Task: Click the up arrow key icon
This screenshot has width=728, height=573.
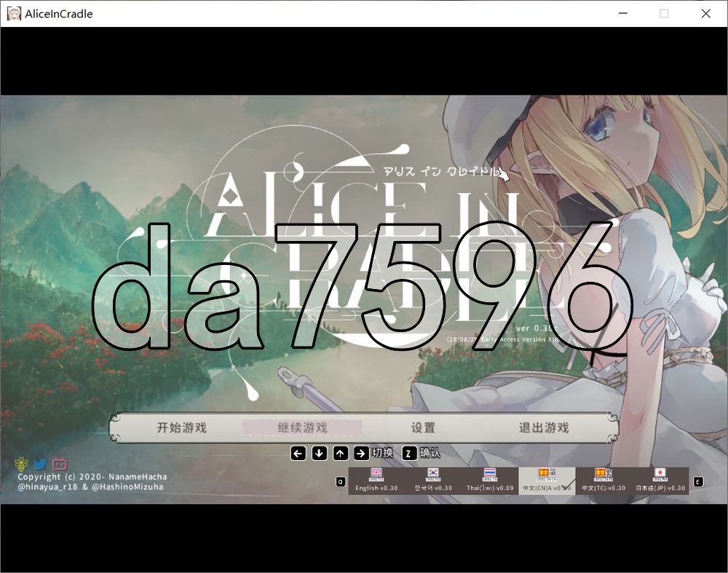Action: 340,453
